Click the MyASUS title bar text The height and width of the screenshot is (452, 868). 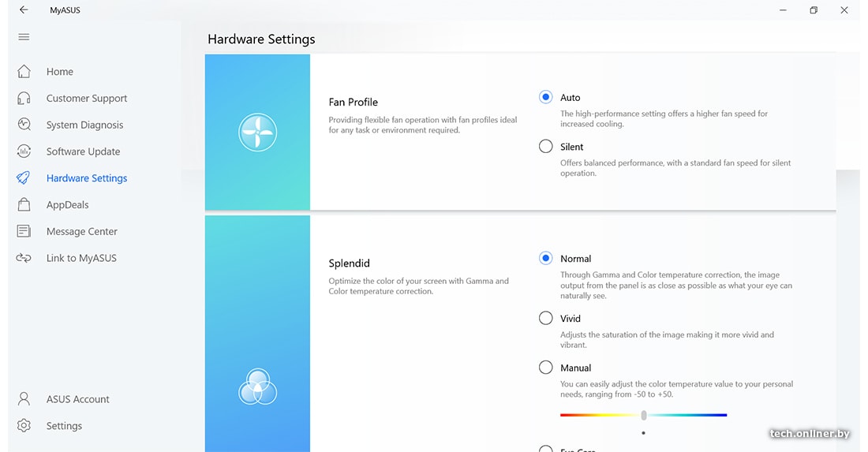coord(65,10)
